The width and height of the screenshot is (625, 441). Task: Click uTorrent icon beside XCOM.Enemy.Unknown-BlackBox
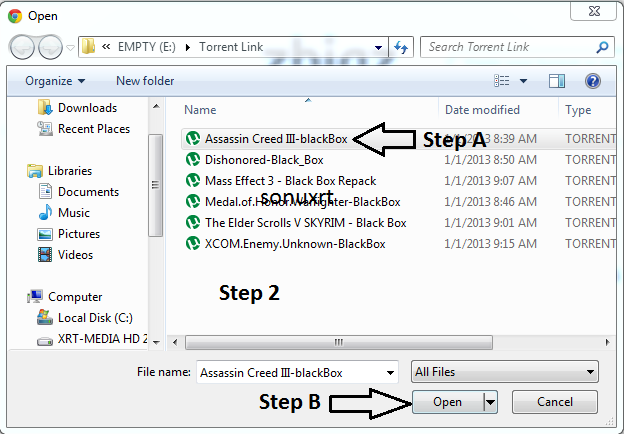pyautogui.click(x=193, y=244)
